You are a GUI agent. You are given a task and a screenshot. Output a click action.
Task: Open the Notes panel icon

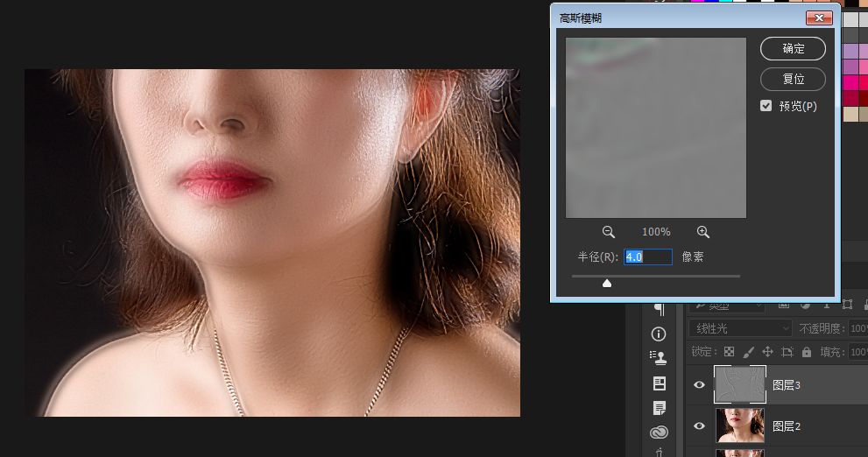click(x=659, y=408)
